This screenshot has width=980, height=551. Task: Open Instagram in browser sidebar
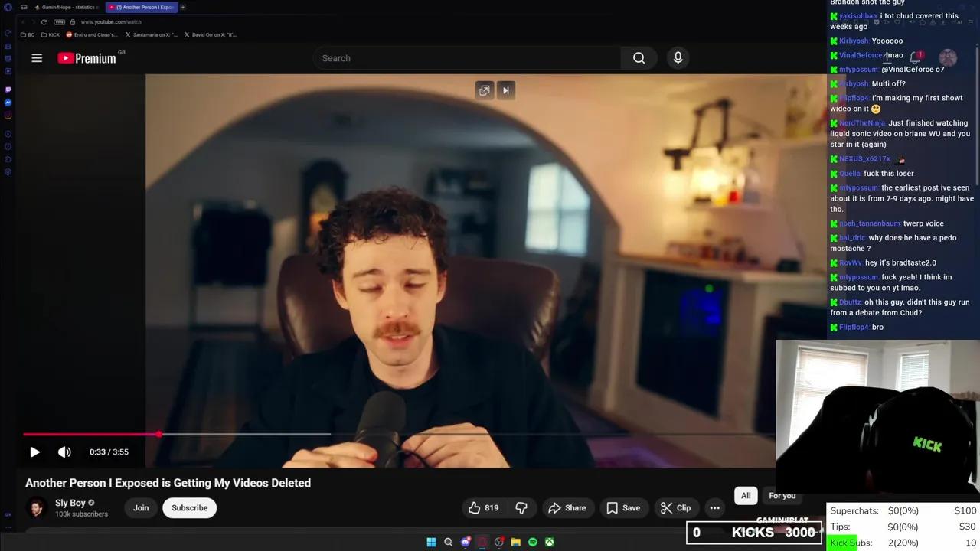(8, 116)
